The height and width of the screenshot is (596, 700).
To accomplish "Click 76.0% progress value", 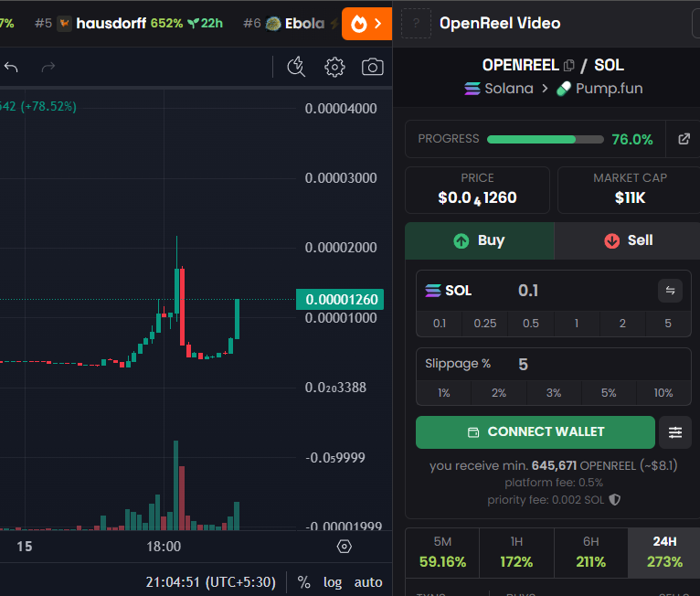I will pyautogui.click(x=632, y=139).
